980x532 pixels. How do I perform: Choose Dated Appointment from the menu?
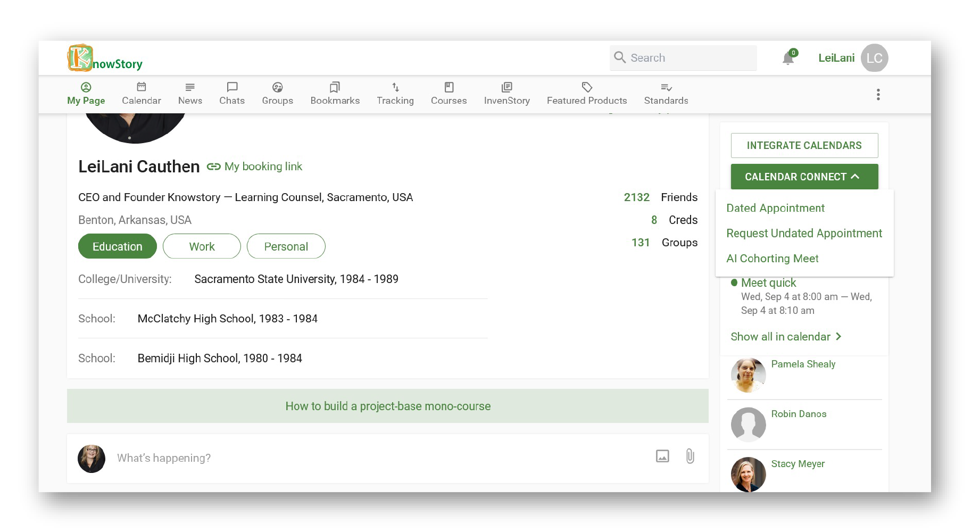tap(775, 208)
